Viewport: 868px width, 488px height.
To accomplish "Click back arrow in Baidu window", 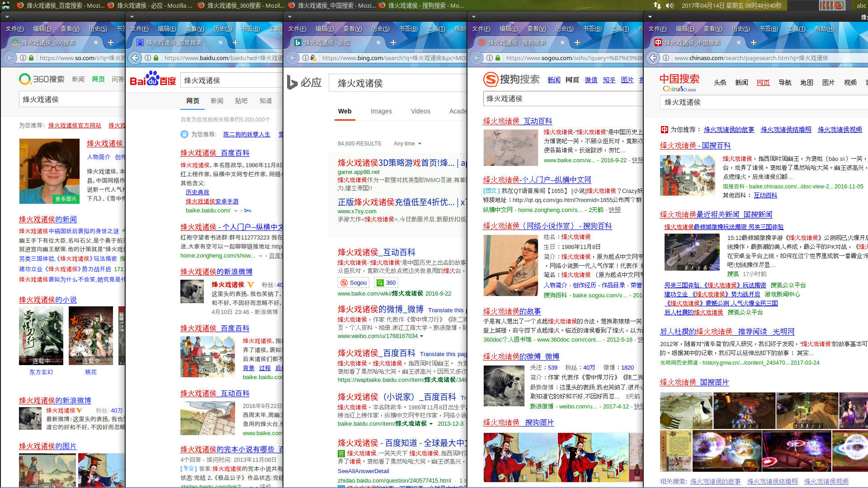I will [x=135, y=58].
